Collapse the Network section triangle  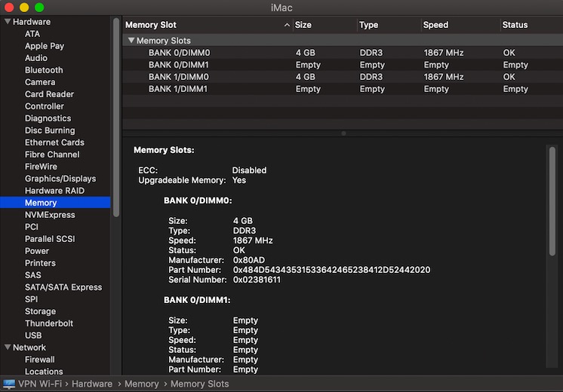pyautogui.click(x=8, y=348)
